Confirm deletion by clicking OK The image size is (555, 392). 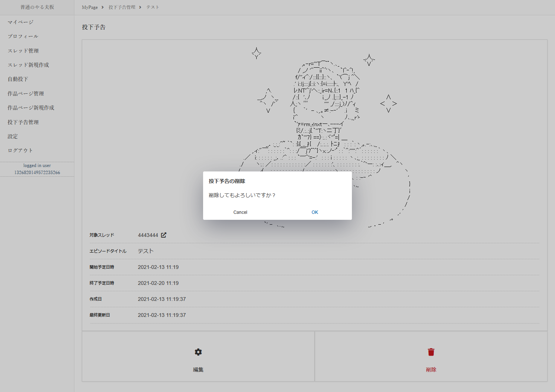point(315,212)
